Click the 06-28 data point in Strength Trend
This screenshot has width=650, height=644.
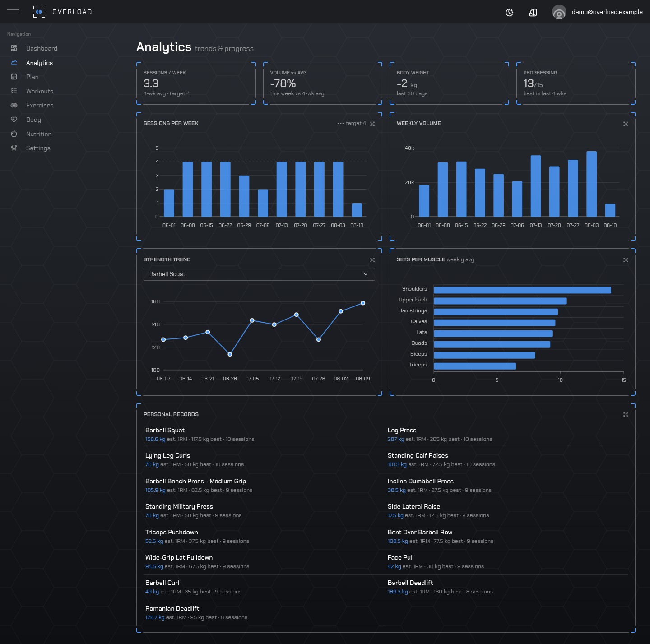point(230,354)
